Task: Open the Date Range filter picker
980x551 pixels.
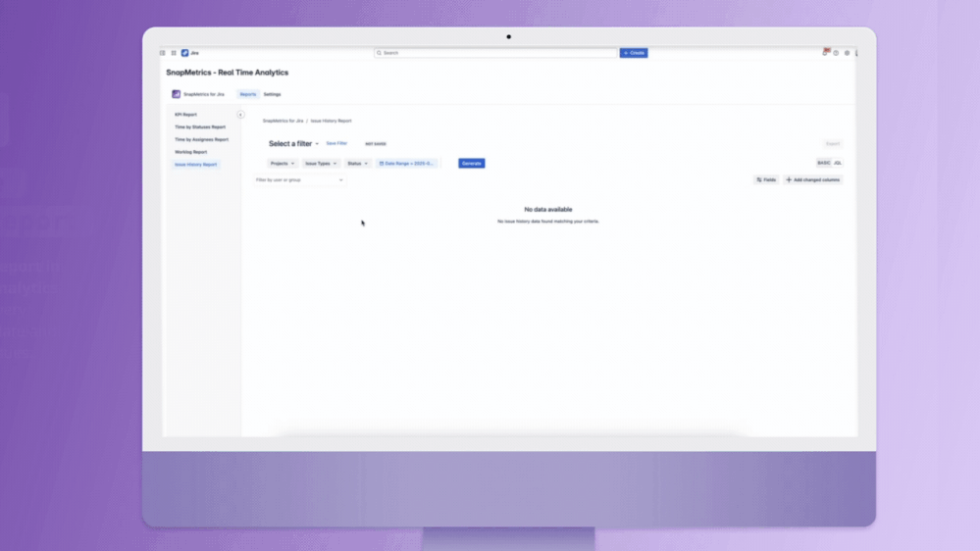Action: point(406,163)
